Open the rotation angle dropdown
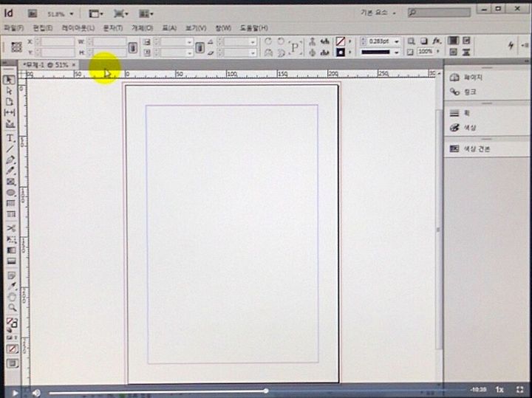532x398 pixels. pyautogui.click(x=253, y=42)
